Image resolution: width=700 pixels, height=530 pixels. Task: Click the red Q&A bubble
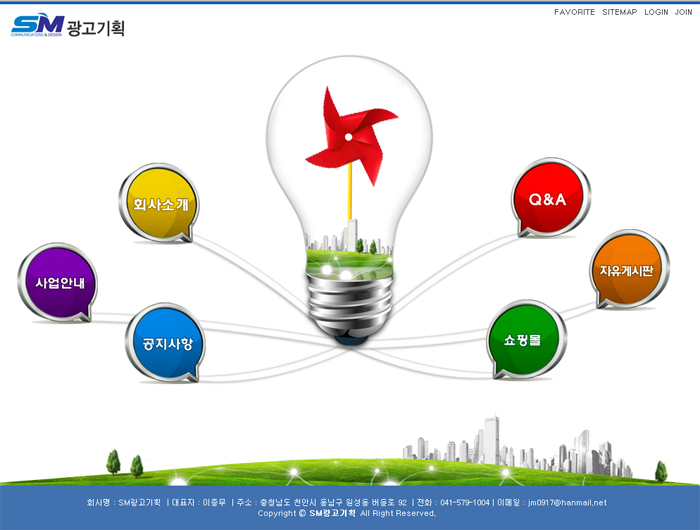click(547, 199)
